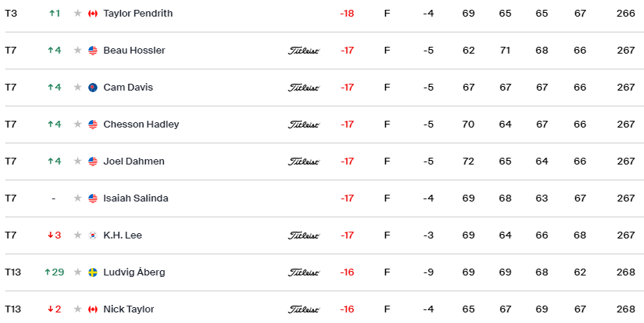Click K.H. Lee's down 3 position indicator
This screenshot has height=323, width=644.
(x=54, y=235)
